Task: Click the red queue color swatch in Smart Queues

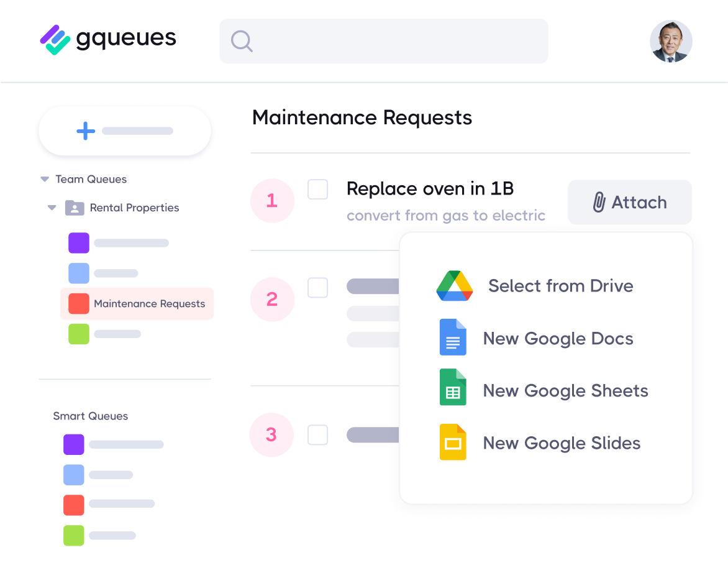Action: point(73,505)
